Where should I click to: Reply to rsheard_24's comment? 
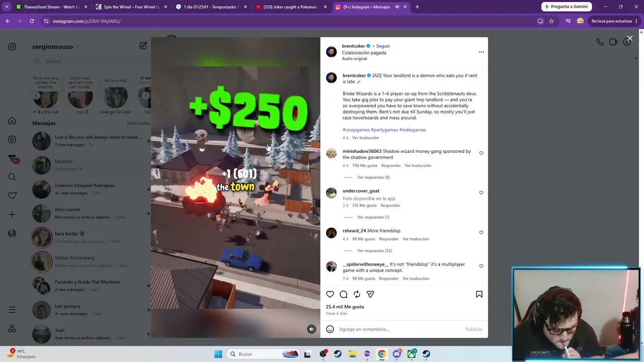pos(388,239)
